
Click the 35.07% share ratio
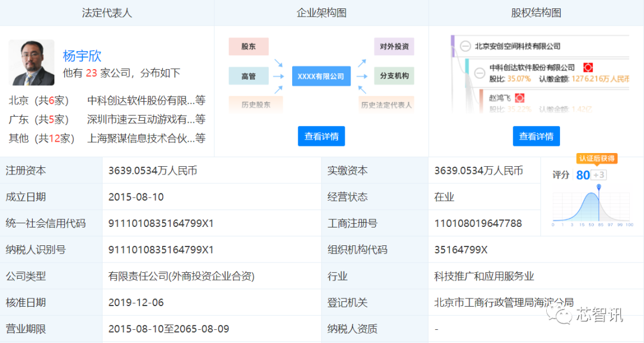[519, 79]
